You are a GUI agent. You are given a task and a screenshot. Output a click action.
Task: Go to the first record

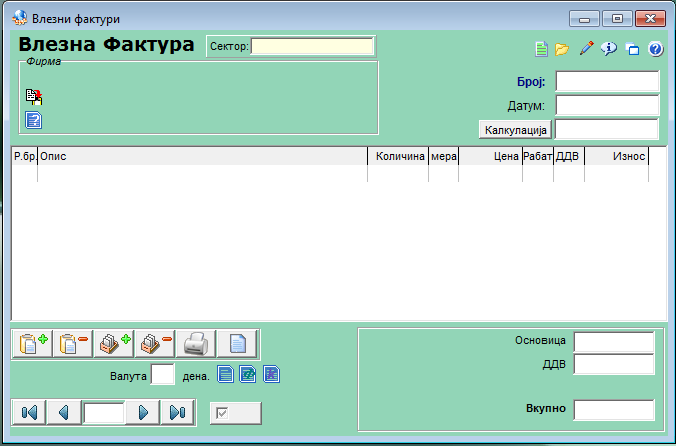click(29, 412)
